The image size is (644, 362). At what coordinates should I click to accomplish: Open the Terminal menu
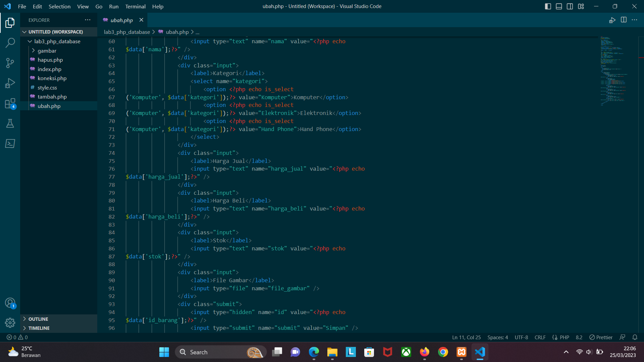click(x=135, y=6)
